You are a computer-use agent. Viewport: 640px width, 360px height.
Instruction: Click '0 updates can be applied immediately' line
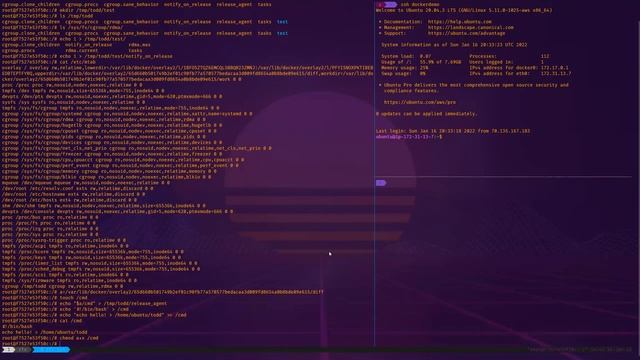tap(426, 113)
